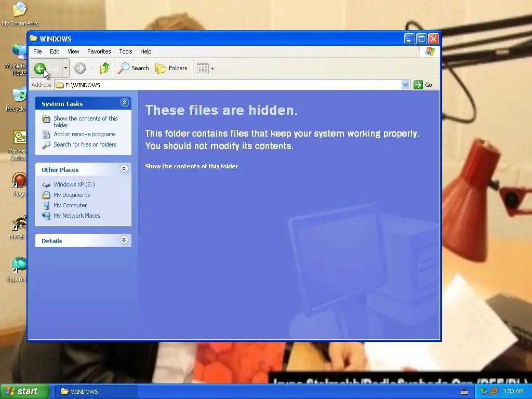Maximize the WINDOWS explorer window
Screen dimensions: 532x399
tap(421, 38)
